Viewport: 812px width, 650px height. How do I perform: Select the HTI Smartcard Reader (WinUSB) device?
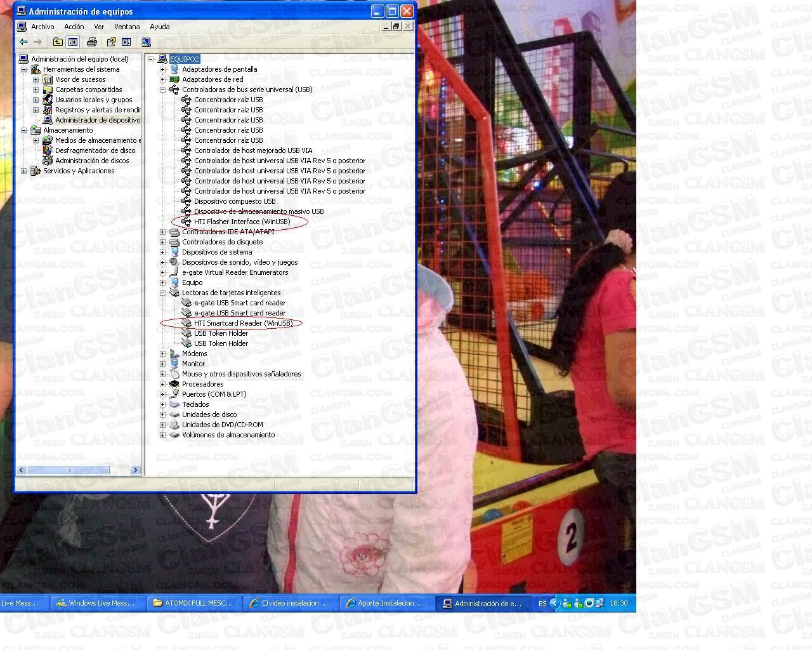click(243, 323)
